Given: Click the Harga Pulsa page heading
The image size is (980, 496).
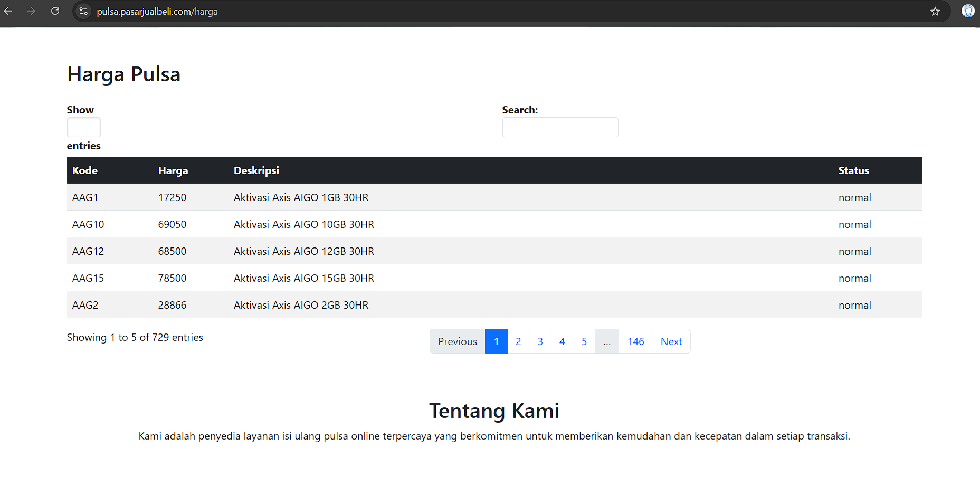Looking at the screenshot, I should click(124, 74).
